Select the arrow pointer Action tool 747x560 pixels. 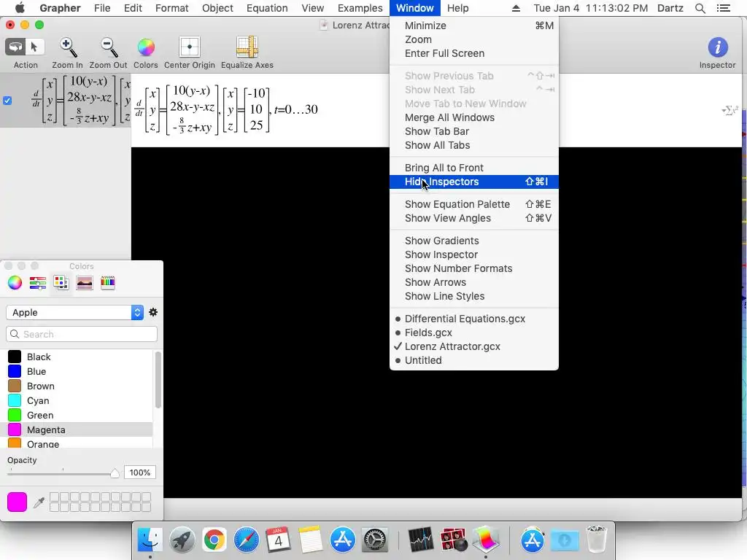pyautogui.click(x=34, y=47)
